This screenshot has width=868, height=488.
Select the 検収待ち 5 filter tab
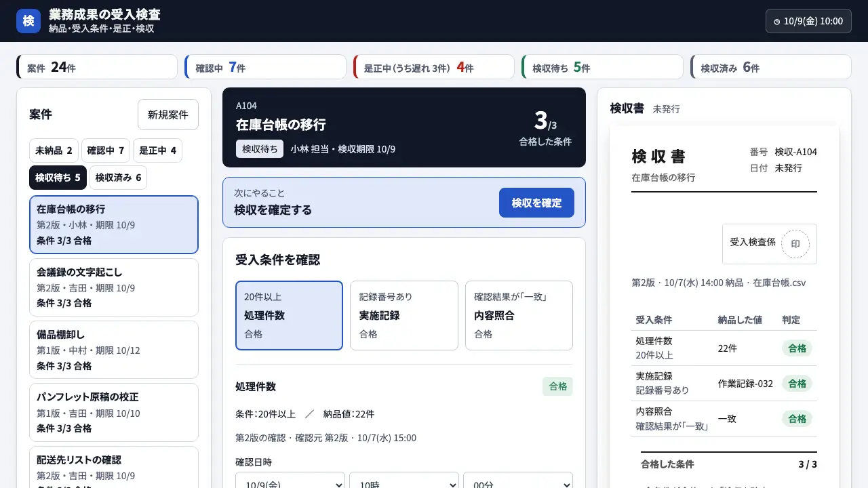[x=58, y=178]
